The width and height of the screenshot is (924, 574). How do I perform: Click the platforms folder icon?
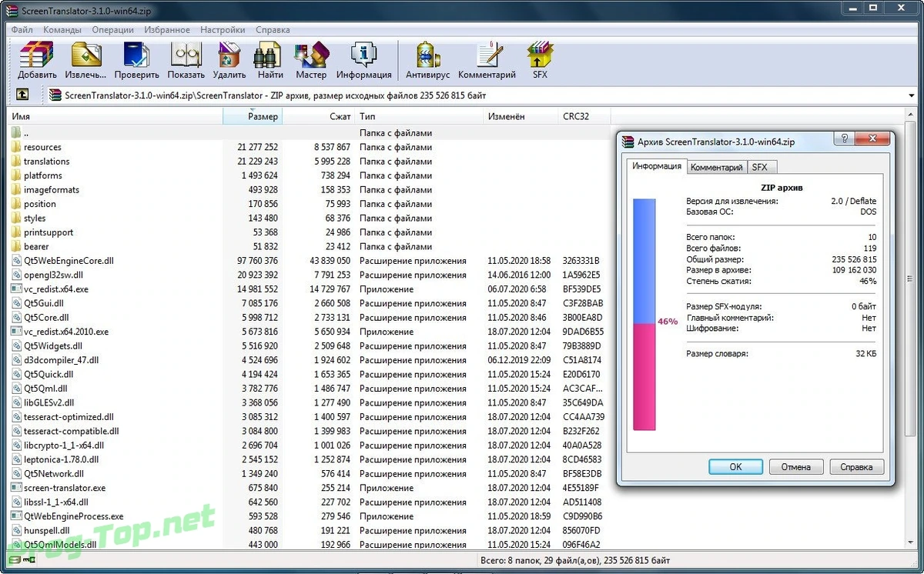[16, 175]
